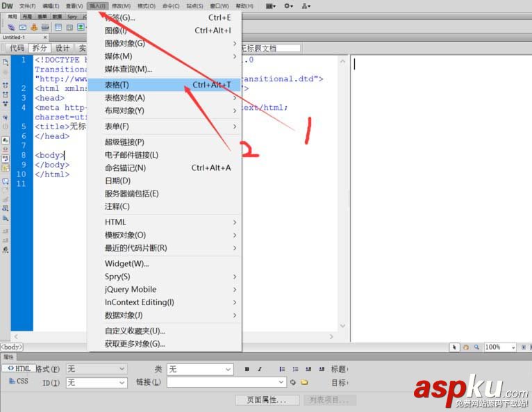The width and height of the screenshot is (532, 412).
Task: Switch to Spry Insert bar tab
Action: coord(72,16)
